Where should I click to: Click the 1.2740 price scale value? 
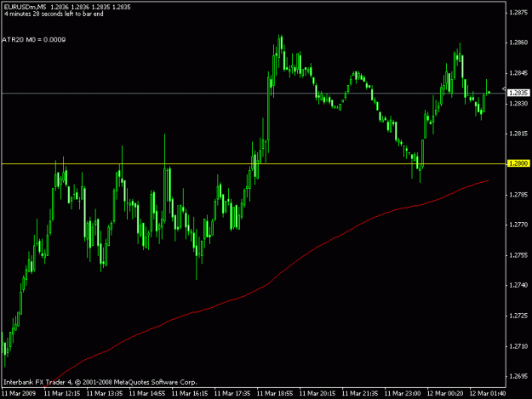click(x=518, y=285)
